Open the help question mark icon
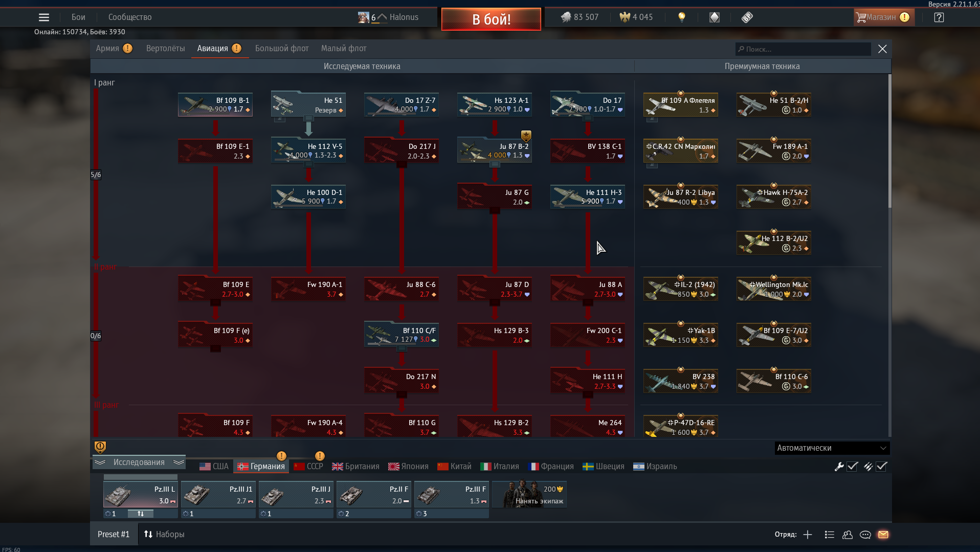980x552 pixels. (939, 17)
